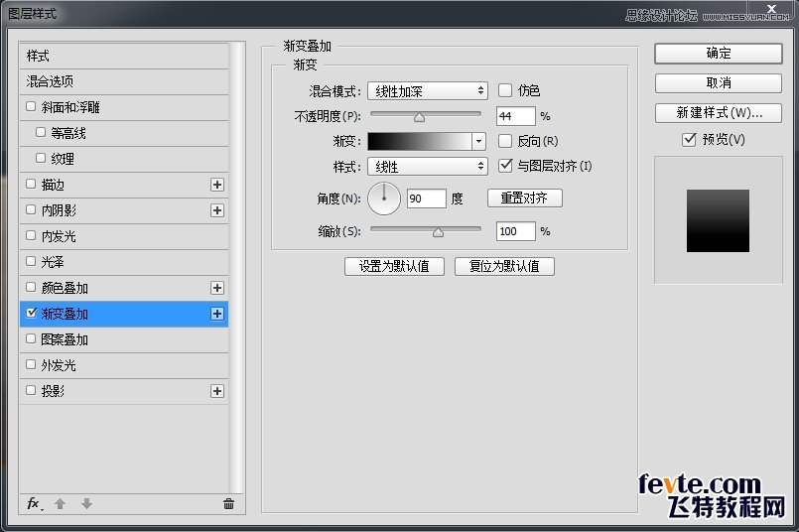Click the 确定 button
799x532 pixels.
718,53
